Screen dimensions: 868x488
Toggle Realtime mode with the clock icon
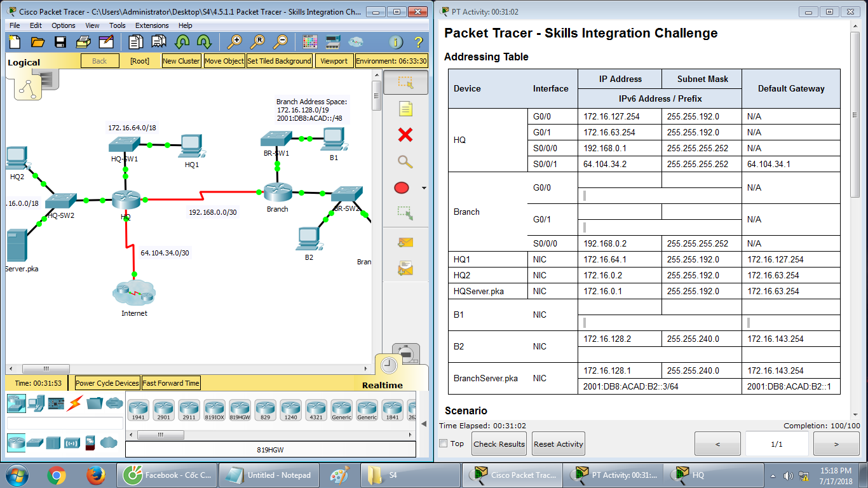(388, 365)
